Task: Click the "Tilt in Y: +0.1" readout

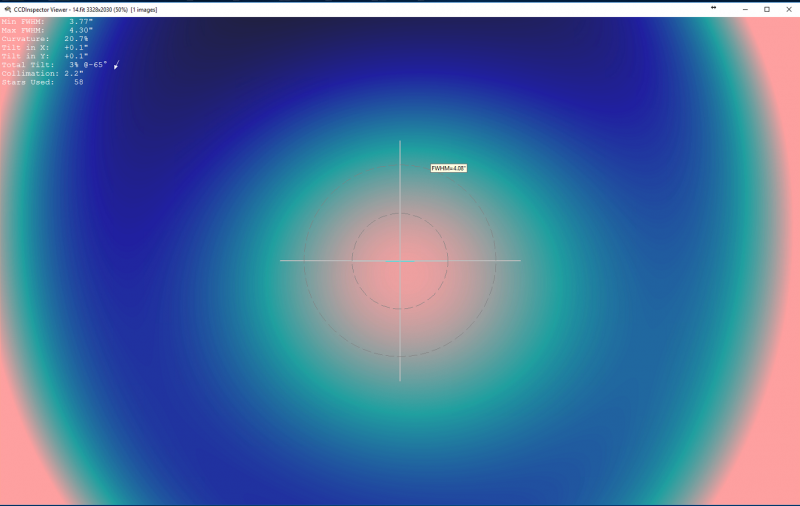Action: [x=45, y=56]
